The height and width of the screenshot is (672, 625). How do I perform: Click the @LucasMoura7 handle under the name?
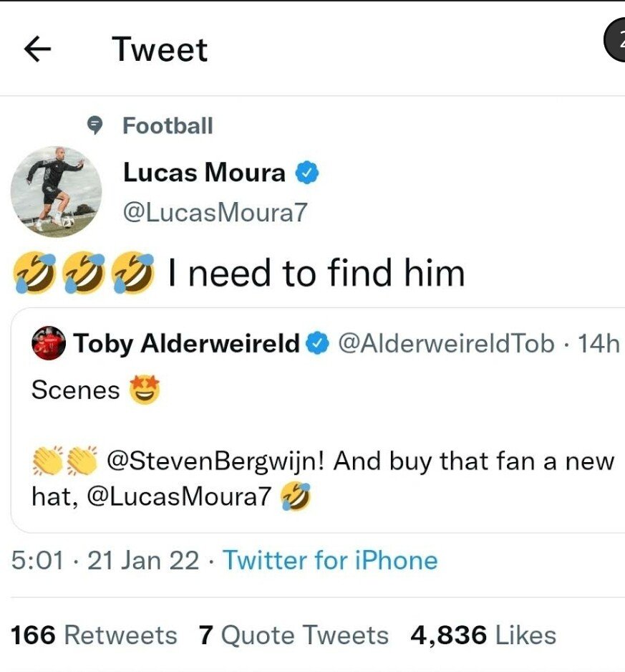click(215, 213)
